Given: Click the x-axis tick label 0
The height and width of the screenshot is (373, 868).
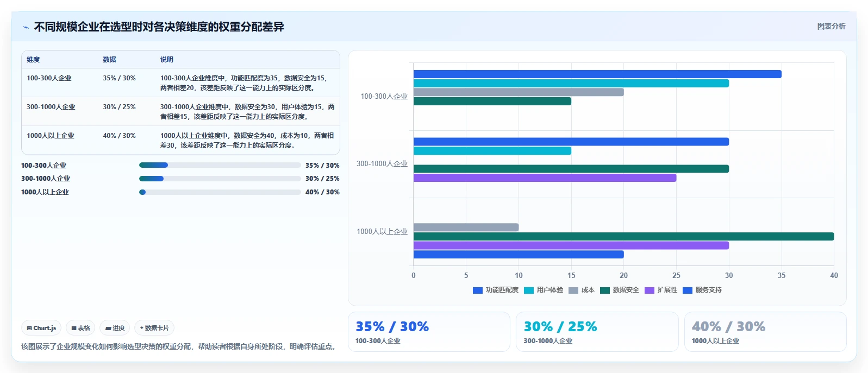Looking at the screenshot, I should click(x=414, y=276).
